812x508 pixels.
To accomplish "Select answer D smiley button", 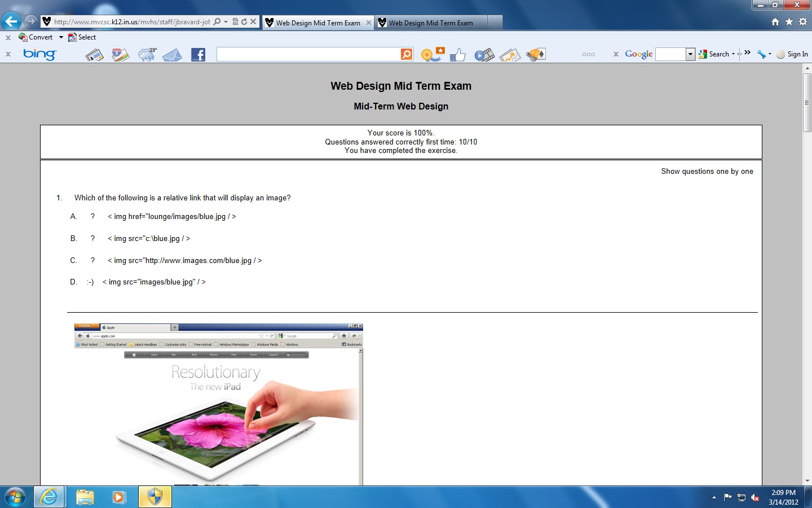I will (90, 282).
